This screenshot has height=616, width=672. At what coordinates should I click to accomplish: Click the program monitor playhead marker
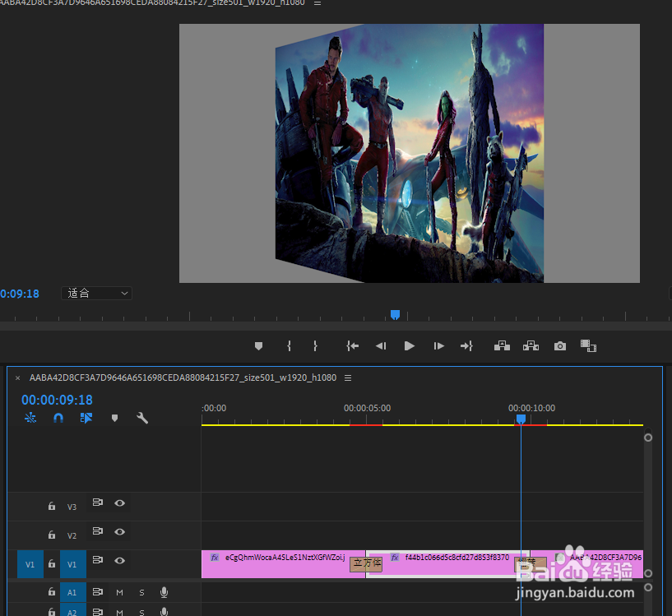tap(395, 315)
